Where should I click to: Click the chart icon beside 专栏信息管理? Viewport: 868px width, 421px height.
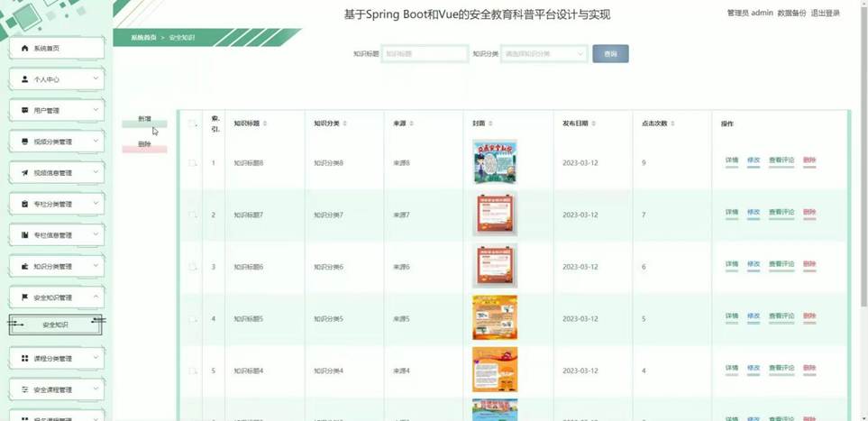pos(24,235)
